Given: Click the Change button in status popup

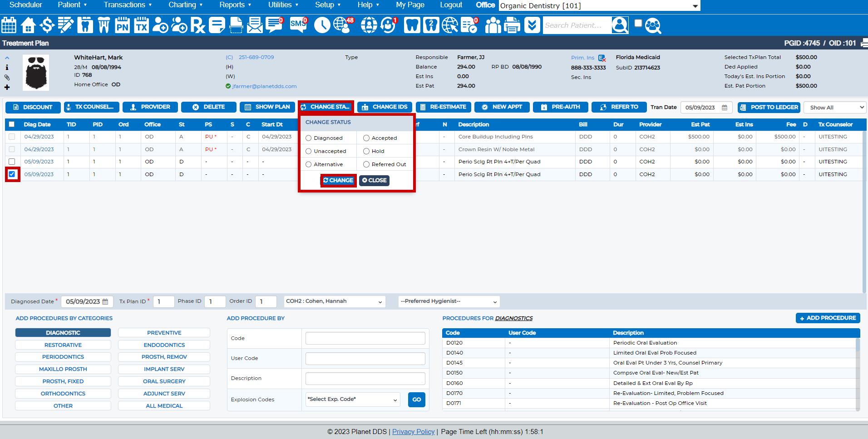Looking at the screenshot, I should pyautogui.click(x=338, y=180).
